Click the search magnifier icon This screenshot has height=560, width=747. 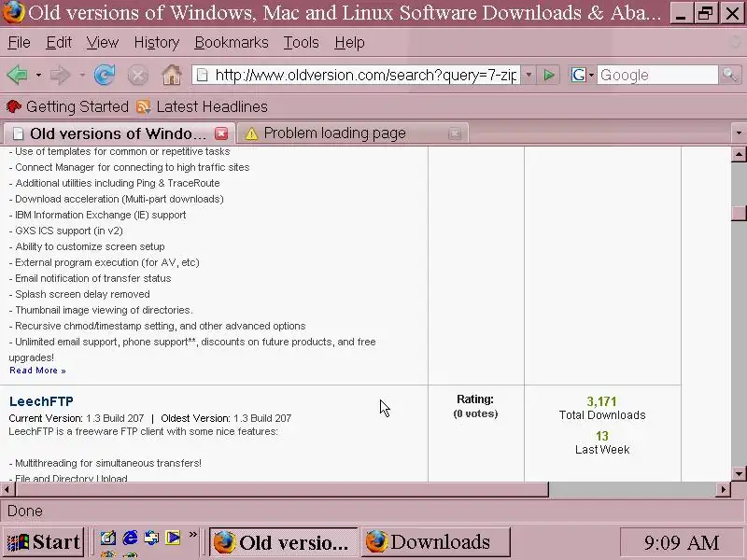(729, 75)
